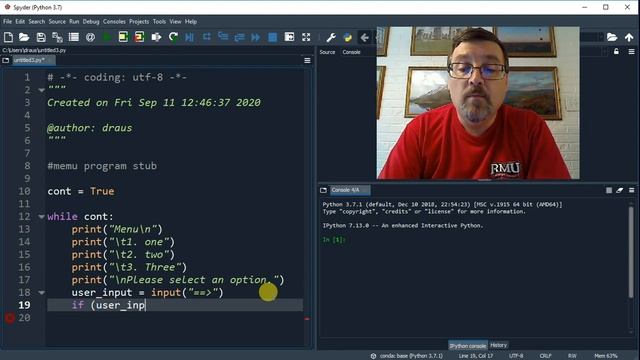Viewport: 640px width, 360px height.
Task: Click the UTF-8 encoding status entry
Action: coord(516,356)
